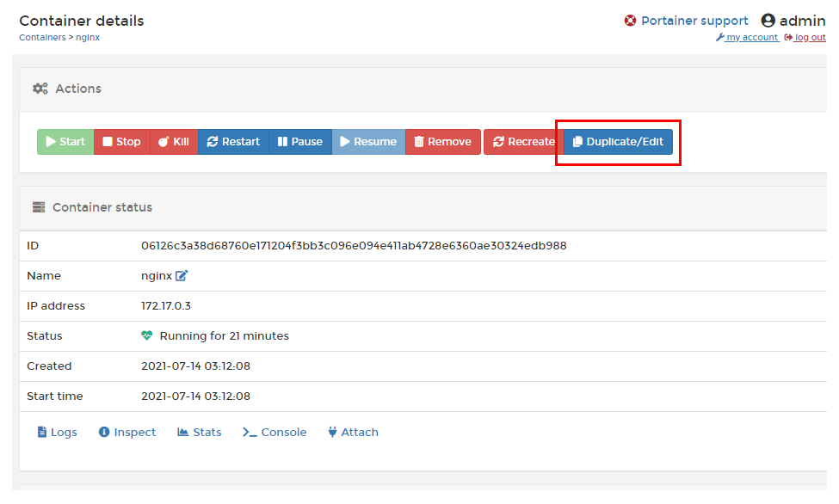View container Stats
Image resolution: width=839 pixels, height=504 pixels.
199,433
